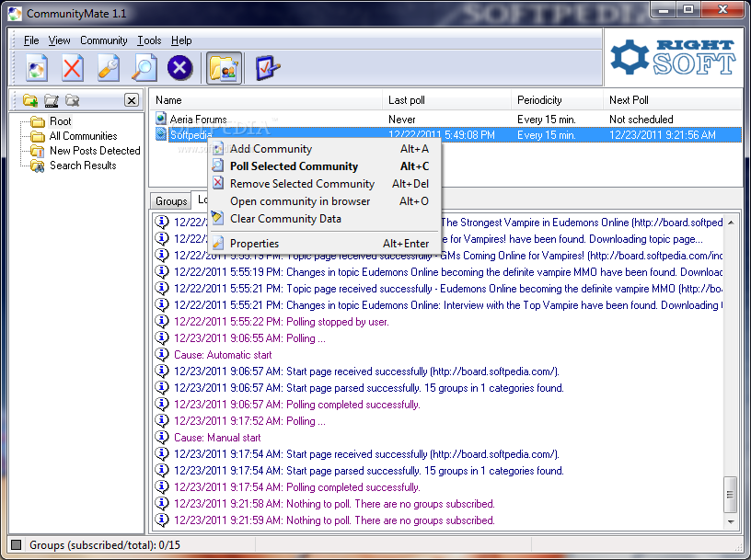Click the checkmark options toolbar icon
This screenshot has height=560, width=751.
267,68
